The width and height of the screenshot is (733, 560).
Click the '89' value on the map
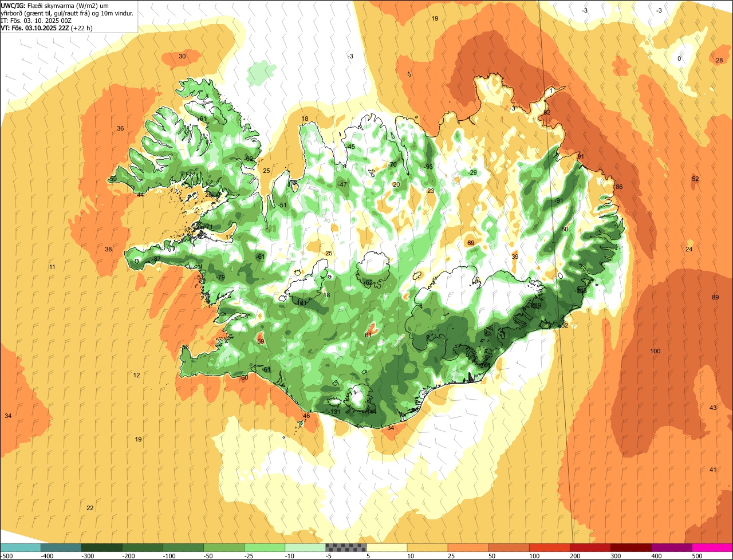tap(715, 297)
